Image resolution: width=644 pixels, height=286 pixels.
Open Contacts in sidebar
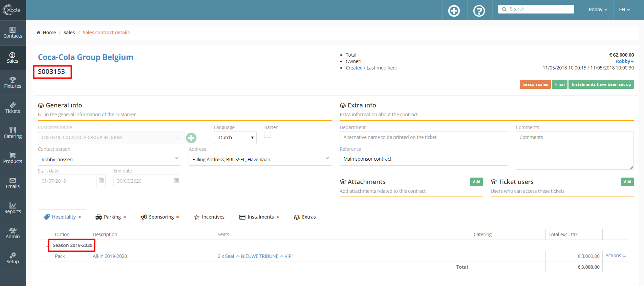pyautogui.click(x=13, y=33)
